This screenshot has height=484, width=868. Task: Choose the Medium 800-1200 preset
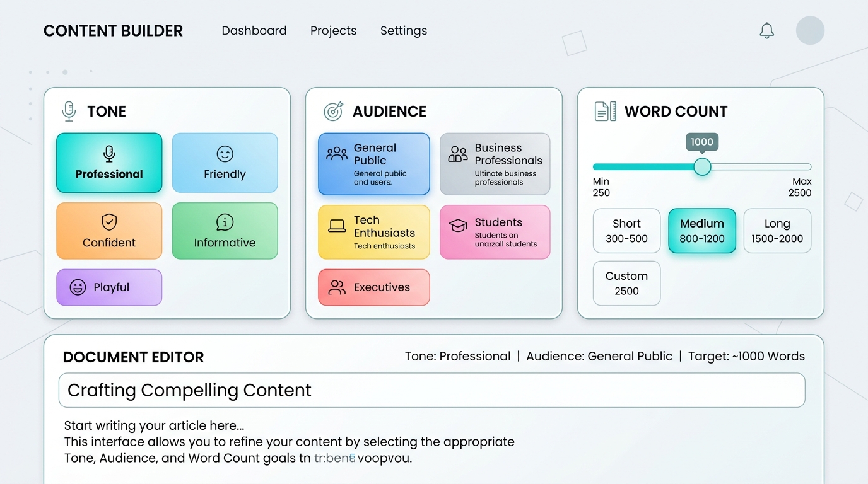tap(702, 231)
